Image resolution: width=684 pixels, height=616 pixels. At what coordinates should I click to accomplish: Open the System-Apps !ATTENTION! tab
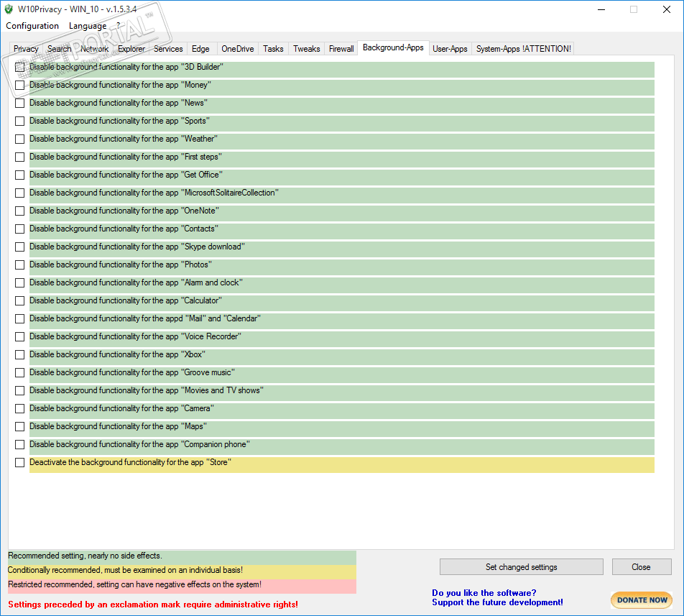point(524,49)
